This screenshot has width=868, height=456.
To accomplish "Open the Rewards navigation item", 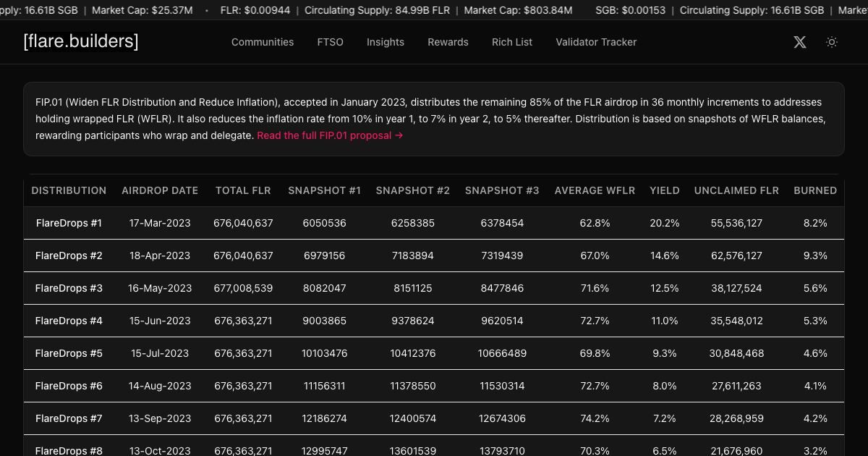I will [x=448, y=42].
